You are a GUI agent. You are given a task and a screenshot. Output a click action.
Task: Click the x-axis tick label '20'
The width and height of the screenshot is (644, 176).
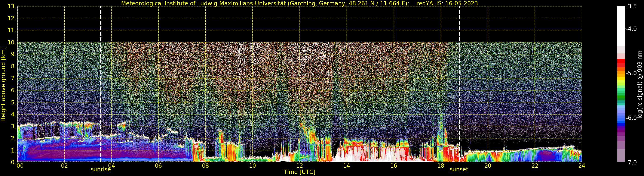click(488, 166)
